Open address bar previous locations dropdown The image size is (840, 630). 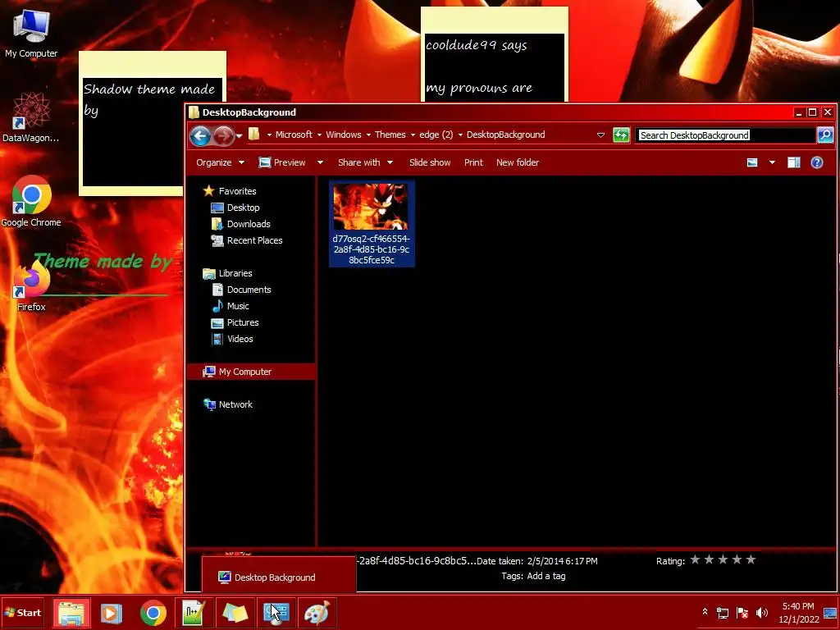pyautogui.click(x=600, y=135)
